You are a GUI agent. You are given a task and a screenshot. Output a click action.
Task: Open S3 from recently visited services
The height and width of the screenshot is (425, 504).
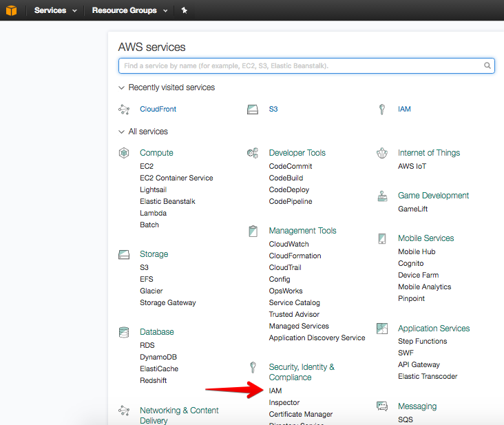273,109
